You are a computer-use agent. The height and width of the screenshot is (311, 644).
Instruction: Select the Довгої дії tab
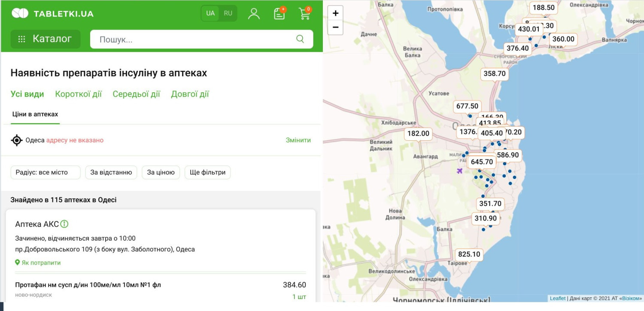point(190,94)
